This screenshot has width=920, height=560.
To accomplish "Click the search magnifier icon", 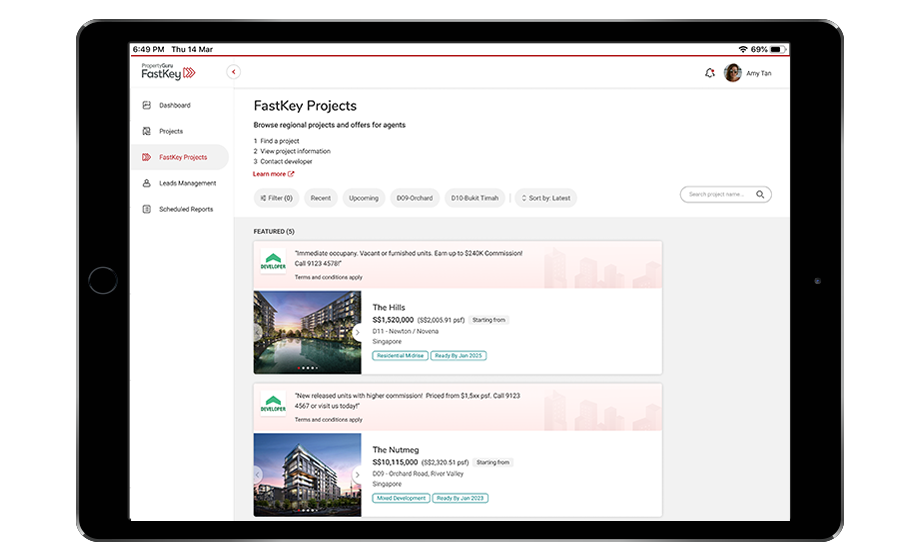I will [x=760, y=194].
